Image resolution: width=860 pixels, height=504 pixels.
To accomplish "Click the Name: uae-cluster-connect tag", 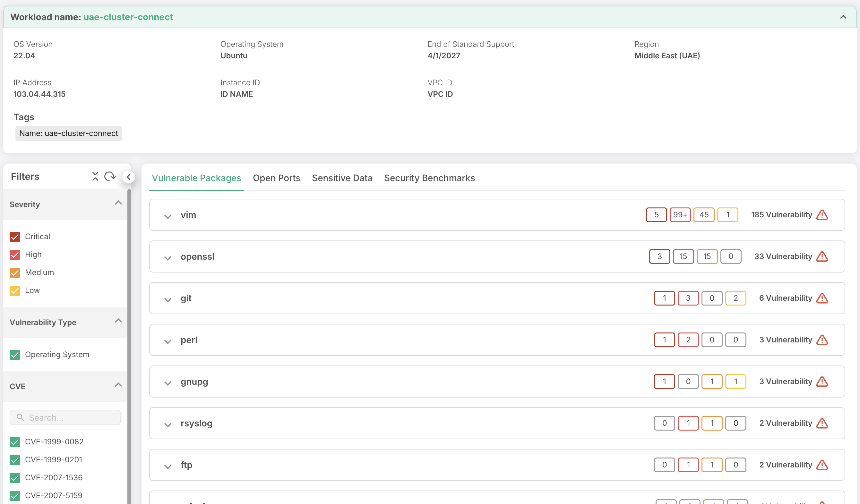I will (69, 133).
